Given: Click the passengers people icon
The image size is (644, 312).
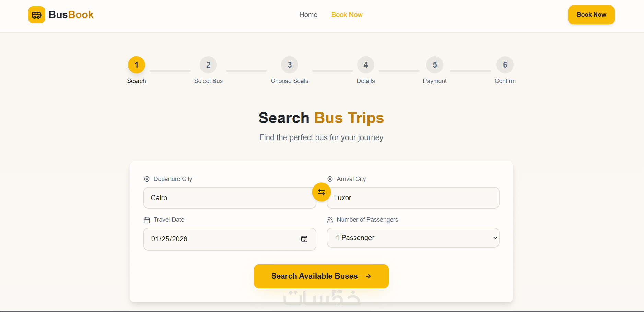Looking at the screenshot, I should pyautogui.click(x=330, y=220).
